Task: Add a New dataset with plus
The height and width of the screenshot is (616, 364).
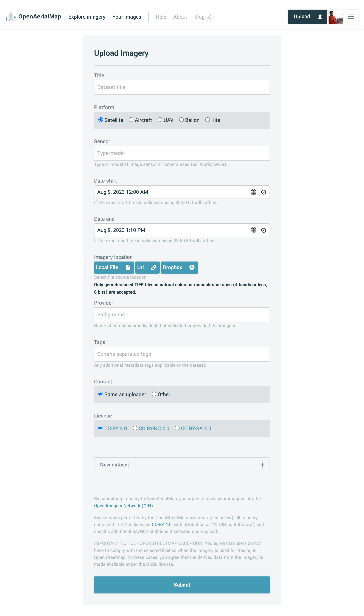Action: (182, 465)
